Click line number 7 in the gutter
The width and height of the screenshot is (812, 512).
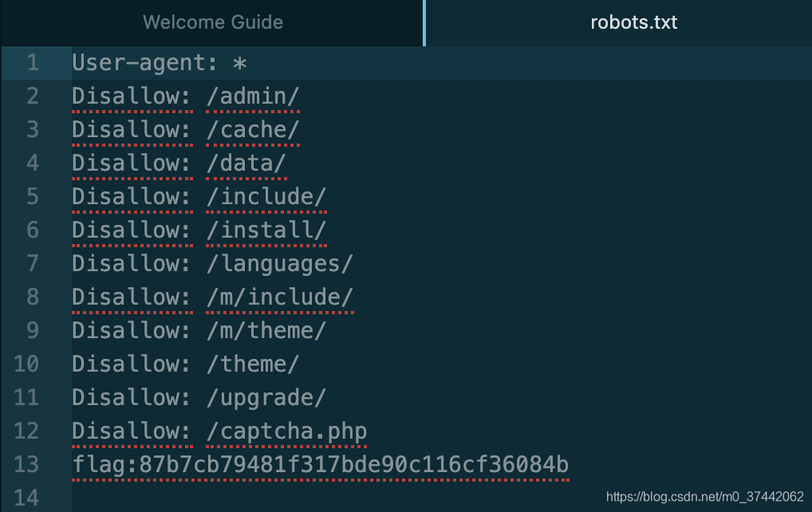(x=33, y=263)
